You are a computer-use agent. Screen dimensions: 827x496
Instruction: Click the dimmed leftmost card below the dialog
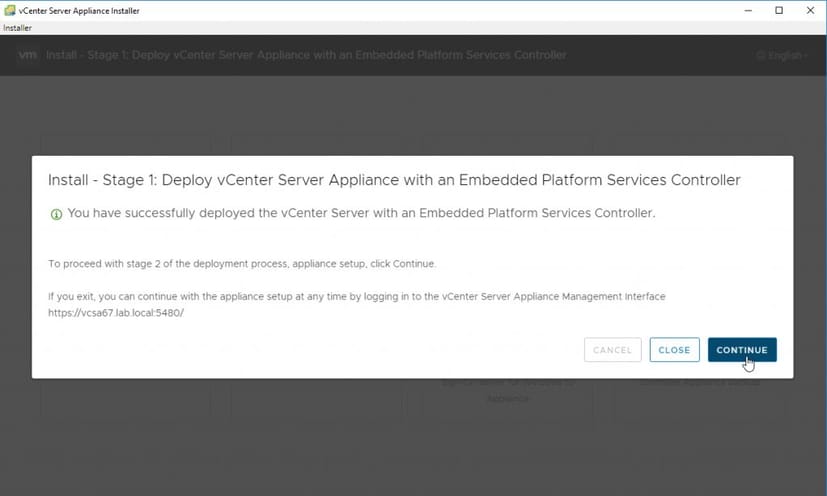(125, 398)
